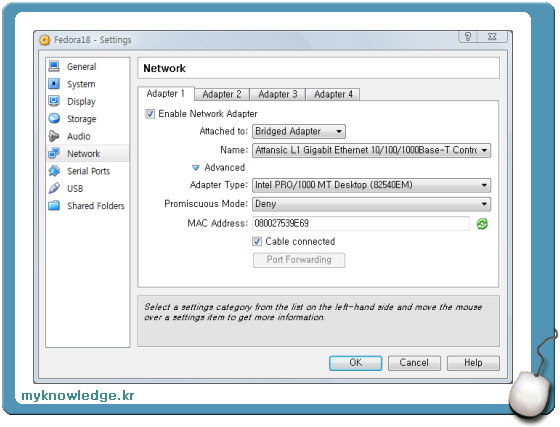Image resolution: width=560 pixels, height=427 pixels.
Task: Click the Network heading text
Action: click(x=164, y=68)
